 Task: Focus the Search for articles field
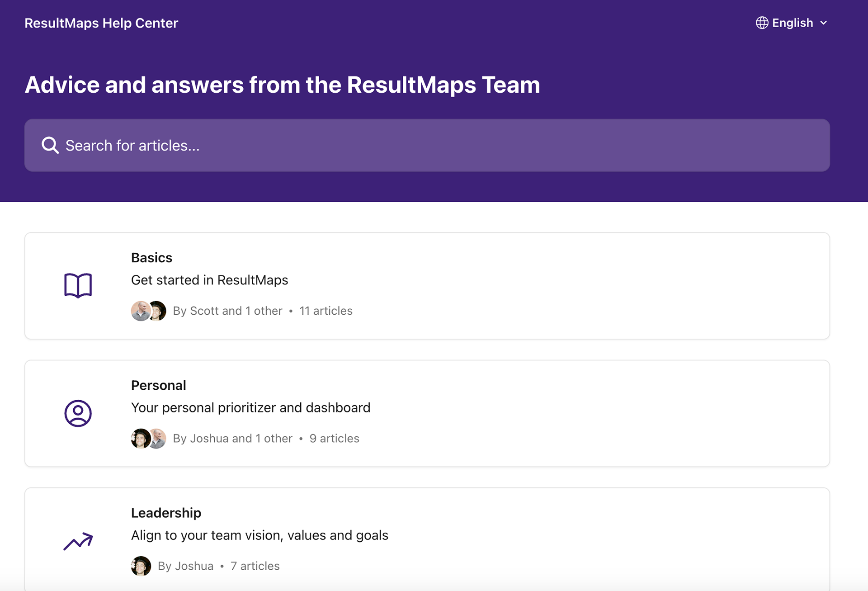[427, 145]
